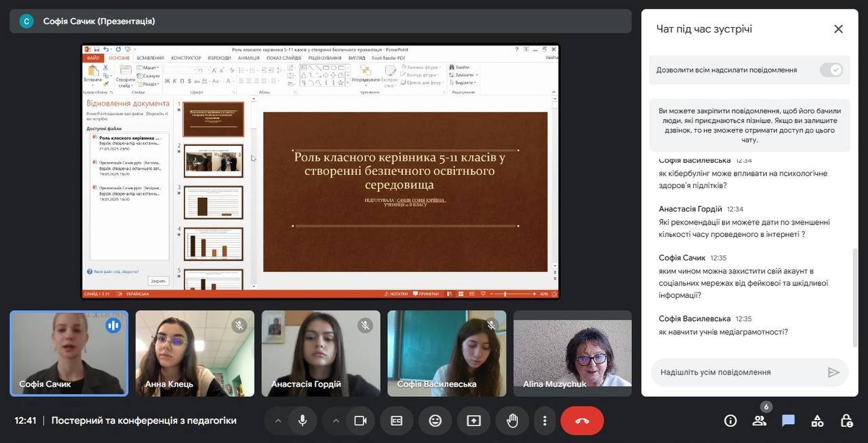Open the emoji reactions picker
Viewport: 868px width, 443px height.
435,421
